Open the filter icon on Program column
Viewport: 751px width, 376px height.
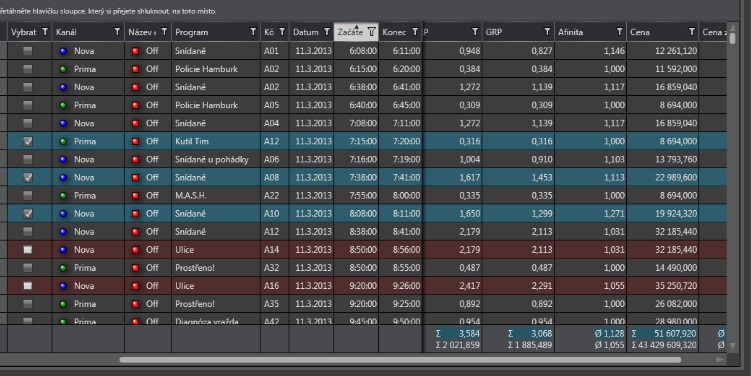coord(253,32)
